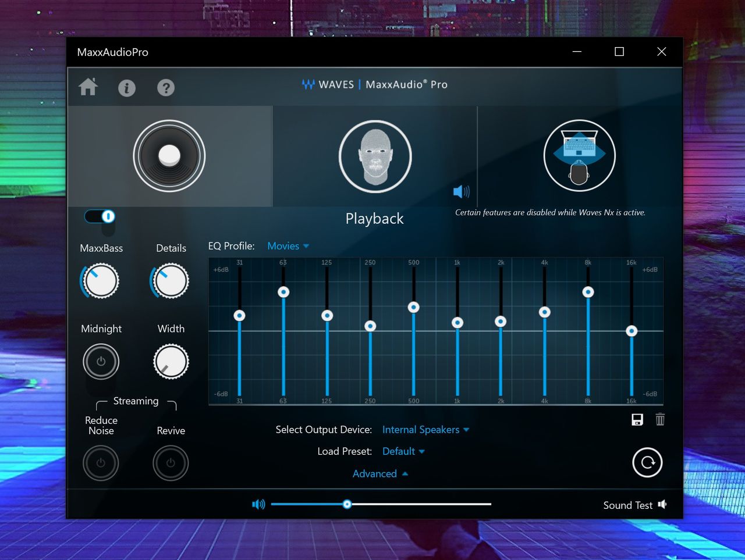Image resolution: width=745 pixels, height=560 pixels.
Task: Click the circular reset arrow button
Action: click(647, 462)
